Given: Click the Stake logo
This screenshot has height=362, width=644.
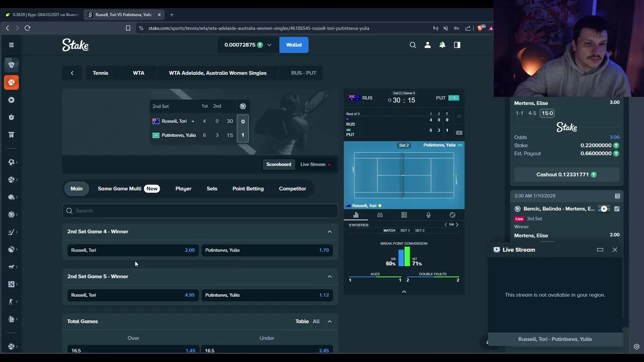Looking at the screenshot, I should pyautogui.click(x=75, y=45).
